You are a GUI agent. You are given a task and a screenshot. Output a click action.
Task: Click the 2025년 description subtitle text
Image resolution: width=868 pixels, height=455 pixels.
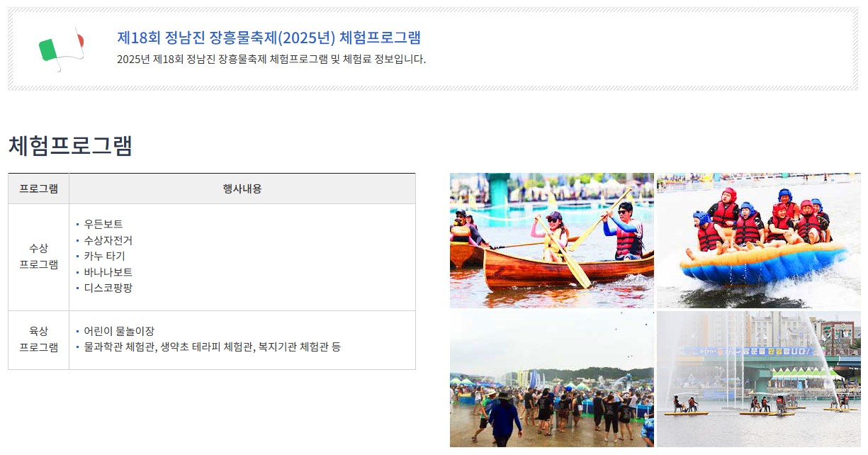point(271,59)
